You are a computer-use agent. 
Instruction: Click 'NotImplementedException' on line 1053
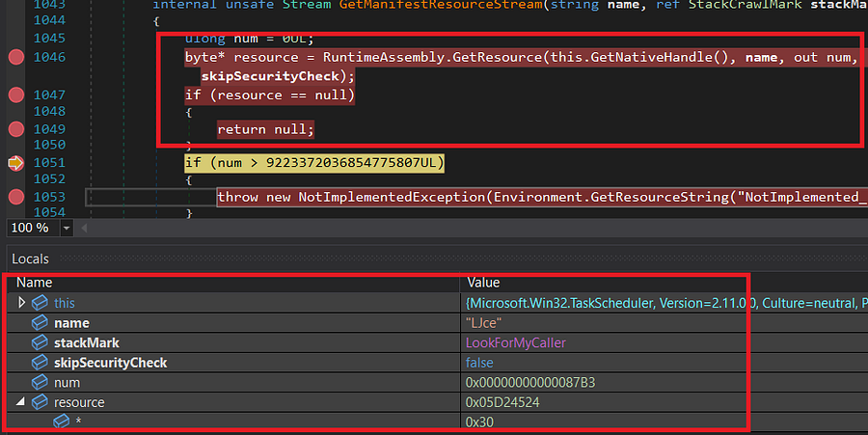(x=392, y=197)
